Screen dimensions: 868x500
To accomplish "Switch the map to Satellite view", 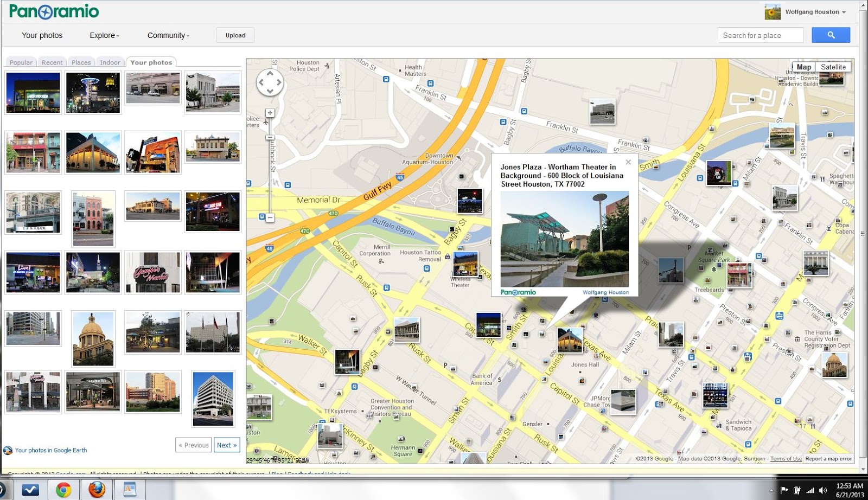I will 833,67.
